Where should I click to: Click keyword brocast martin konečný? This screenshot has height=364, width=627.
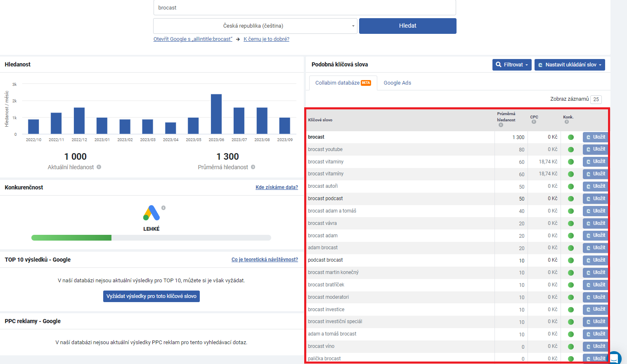(333, 272)
